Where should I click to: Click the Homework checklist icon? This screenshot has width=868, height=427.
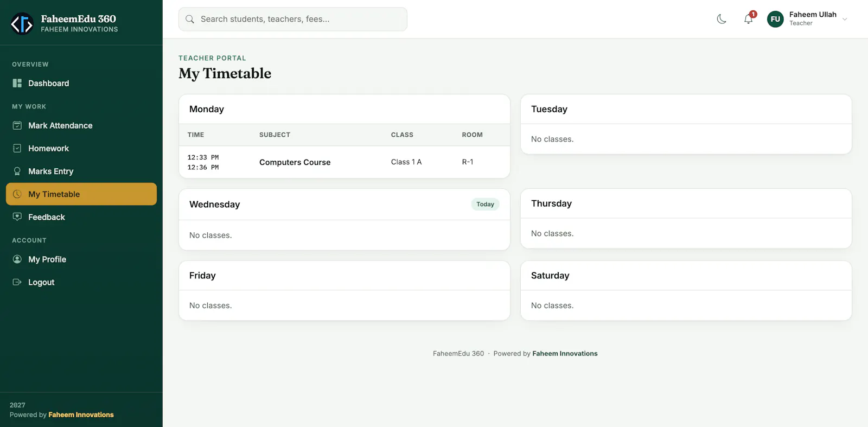click(17, 148)
